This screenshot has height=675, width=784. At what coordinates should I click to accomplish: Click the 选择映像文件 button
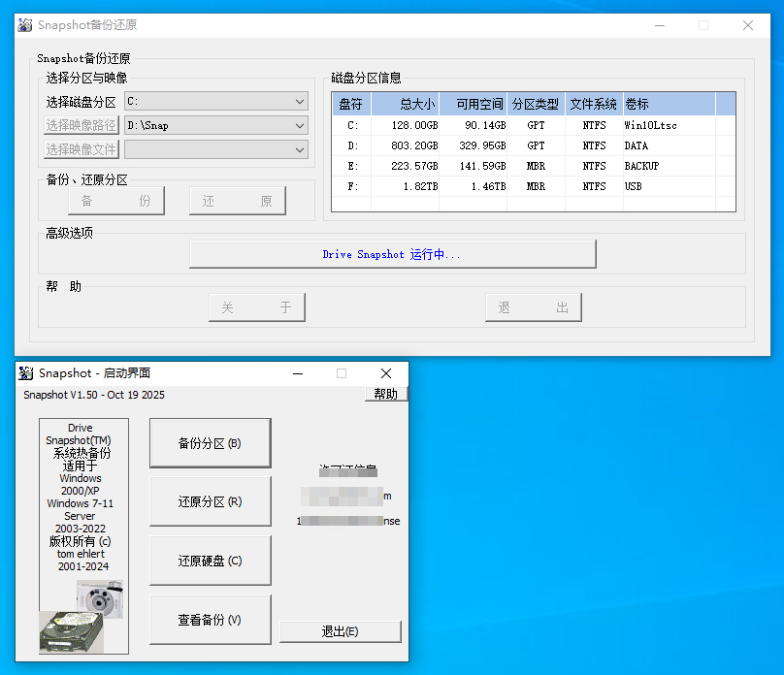[x=81, y=149]
